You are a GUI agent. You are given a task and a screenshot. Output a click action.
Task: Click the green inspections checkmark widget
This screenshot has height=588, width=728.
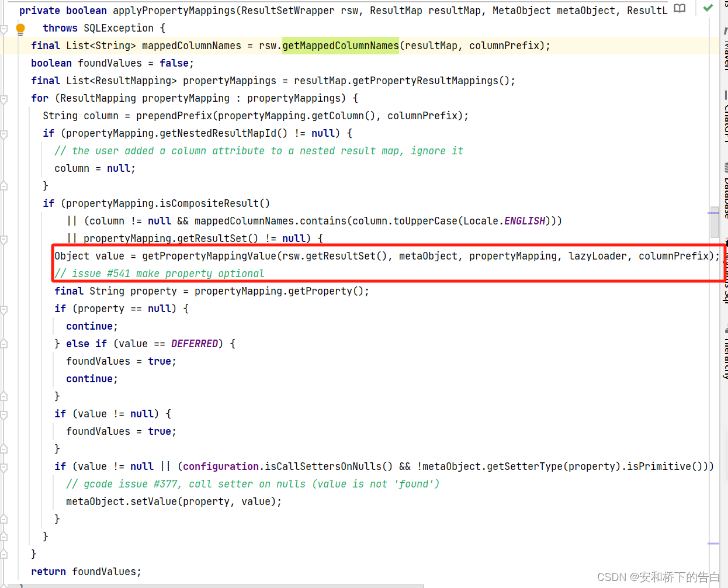point(708,9)
